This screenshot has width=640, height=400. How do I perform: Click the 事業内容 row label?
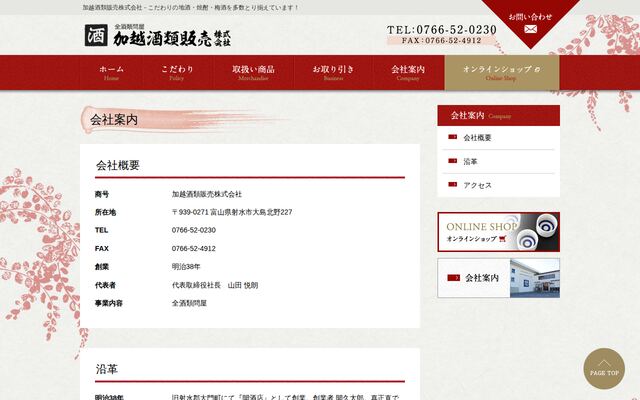[x=109, y=303]
